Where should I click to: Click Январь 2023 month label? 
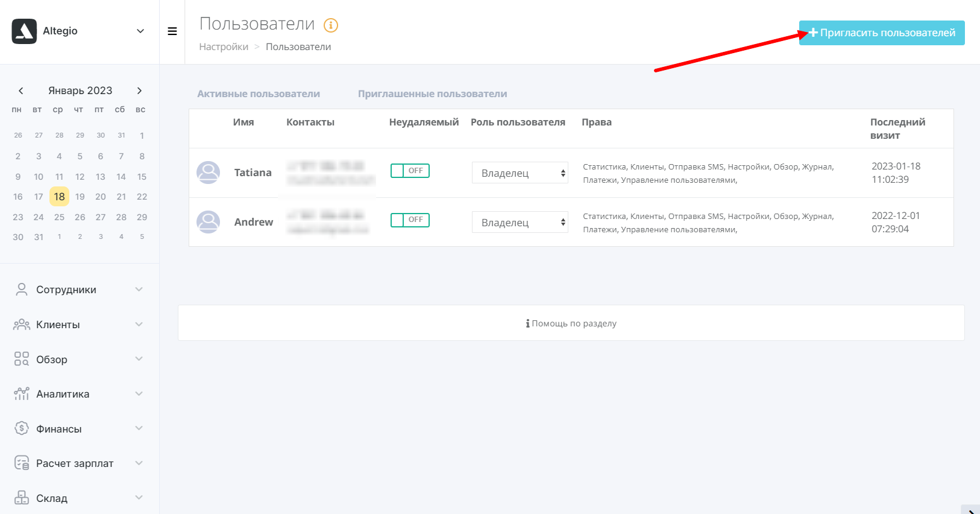pyautogui.click(x=80, y=90)
